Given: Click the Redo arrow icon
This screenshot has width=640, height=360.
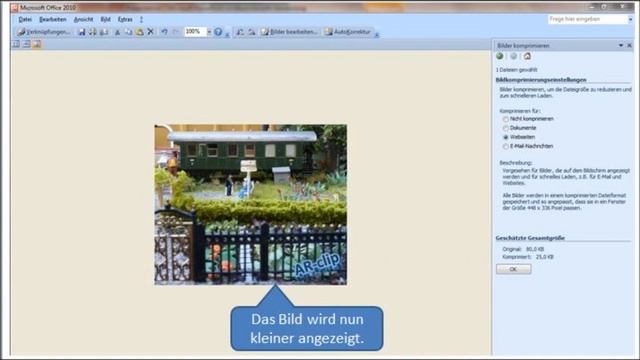Looking at the screenshot, I should click(176, 32).
